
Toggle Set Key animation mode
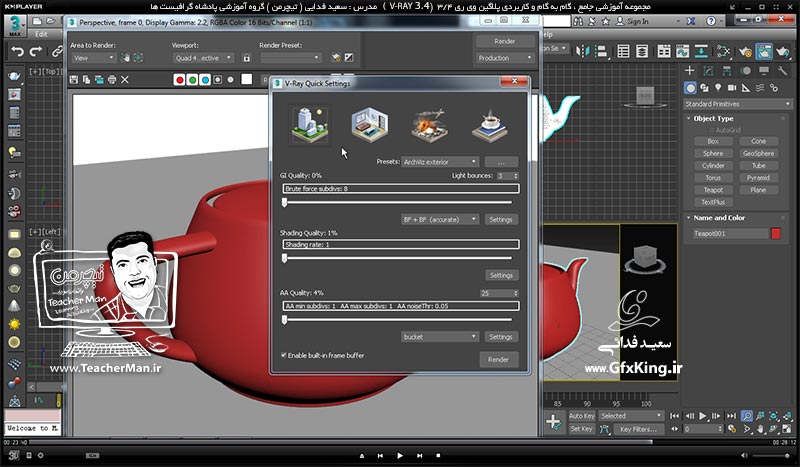[x=582, y=429]
